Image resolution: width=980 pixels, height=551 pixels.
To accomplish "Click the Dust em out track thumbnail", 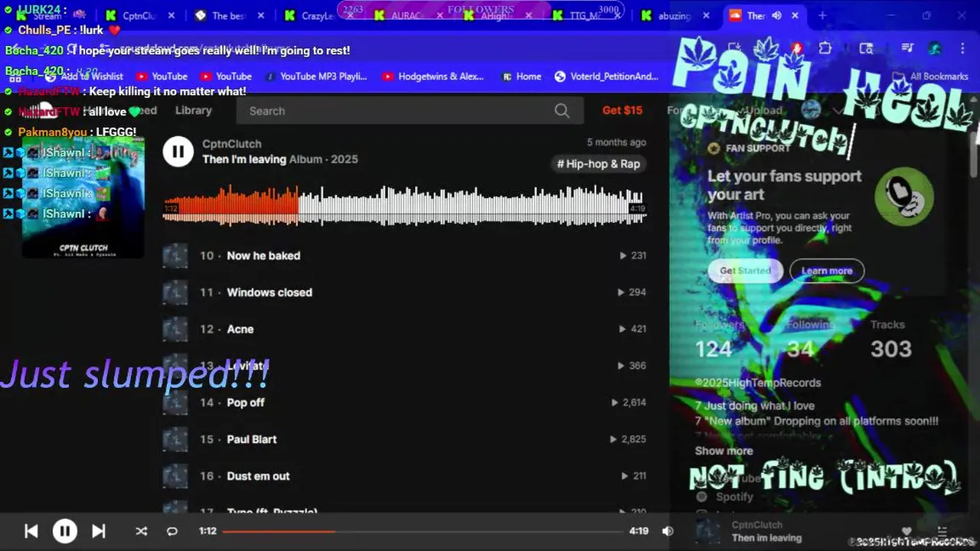I will pos(175,476).
